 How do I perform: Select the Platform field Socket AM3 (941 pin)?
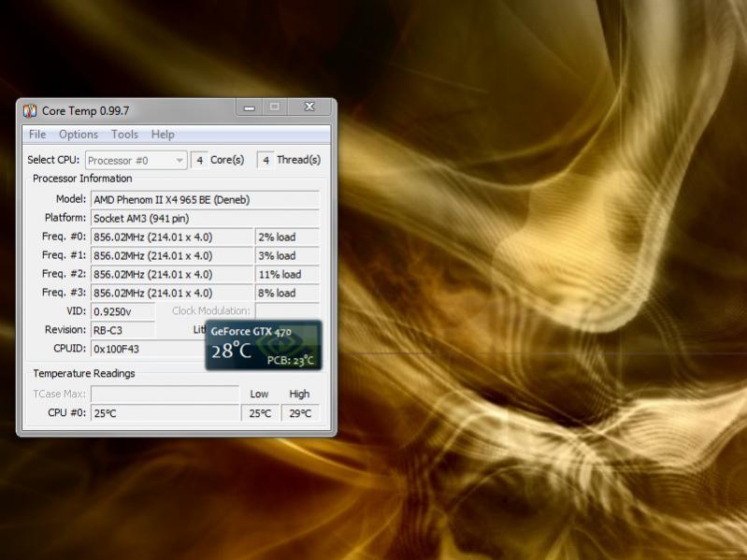pyautogui.click(x=205, y=218)
